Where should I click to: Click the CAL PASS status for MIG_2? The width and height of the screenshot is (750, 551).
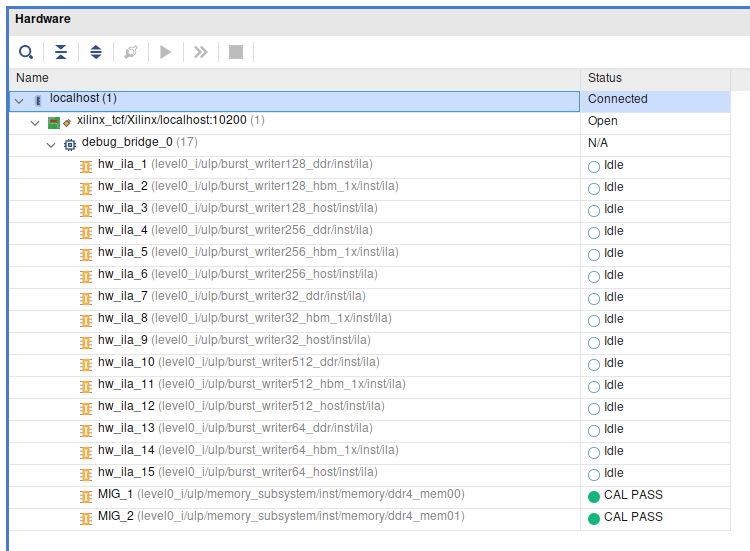(626, 517)
